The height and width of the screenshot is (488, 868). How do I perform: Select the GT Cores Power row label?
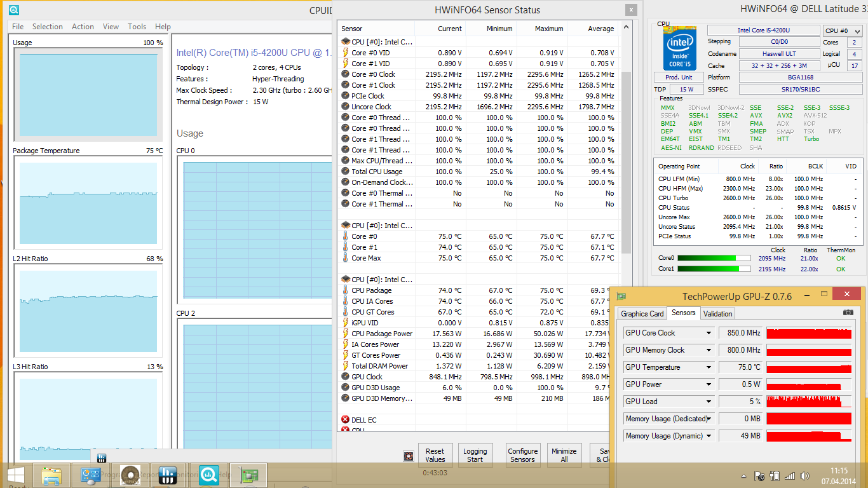[376, 355]
